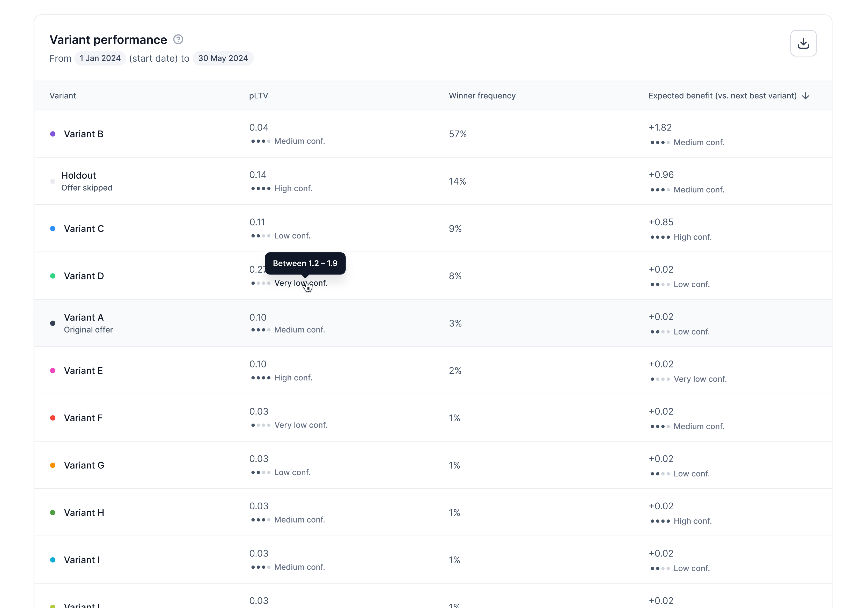
Task: Select the Holdout row label
Action: pos(78,175)
